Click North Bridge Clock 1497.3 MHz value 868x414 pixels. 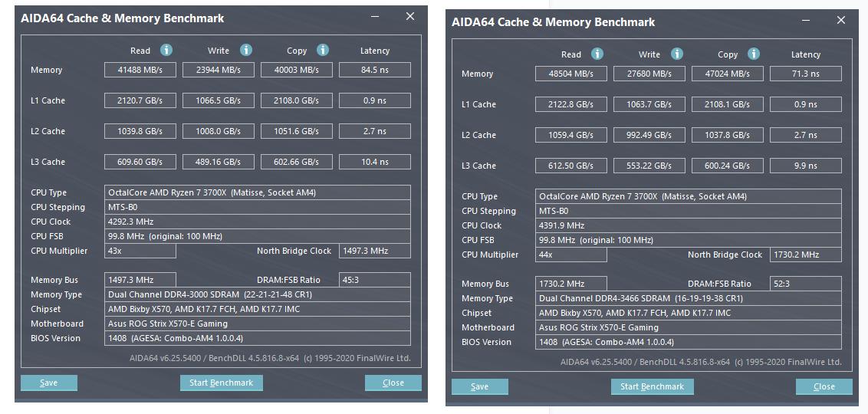(x=375, y=251)
